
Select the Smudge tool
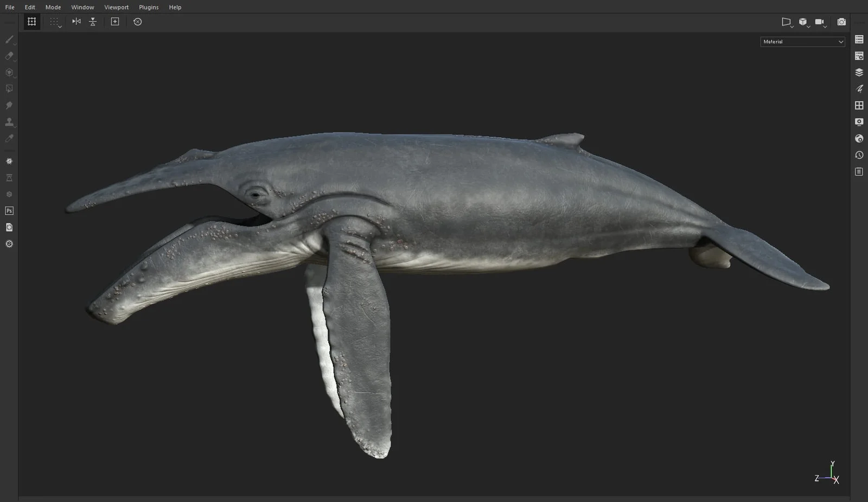[9, 105]
